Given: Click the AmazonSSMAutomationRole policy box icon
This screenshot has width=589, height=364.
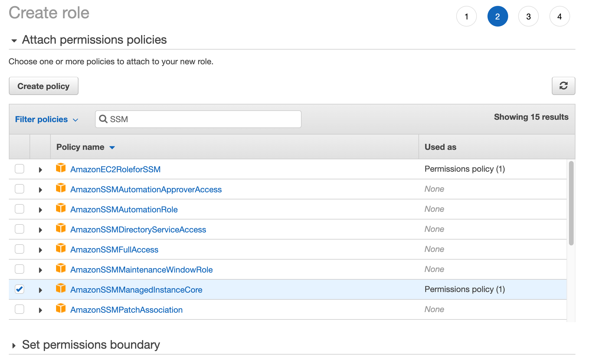Looking at the screenshot, I should click(x=61, y=208).
